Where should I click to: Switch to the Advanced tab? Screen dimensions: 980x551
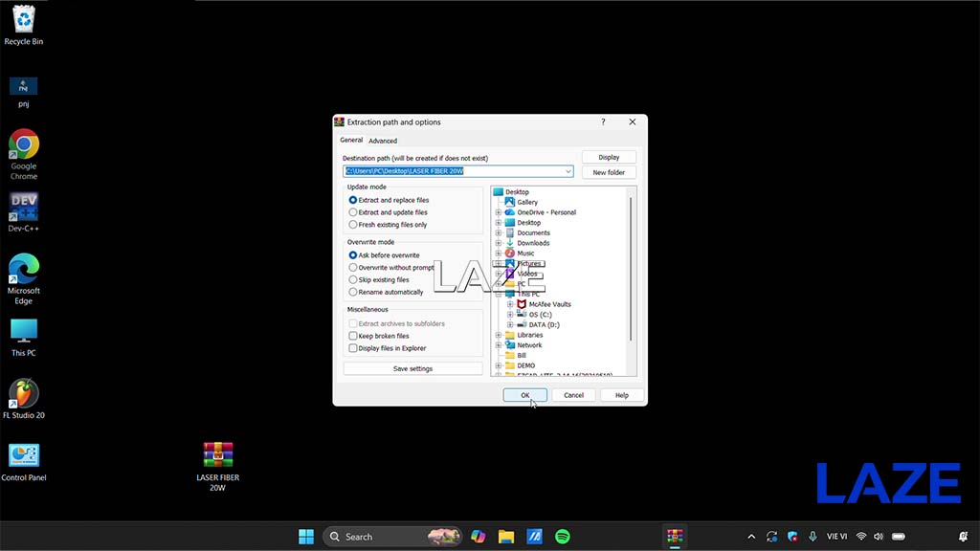[x=383, y=141]
